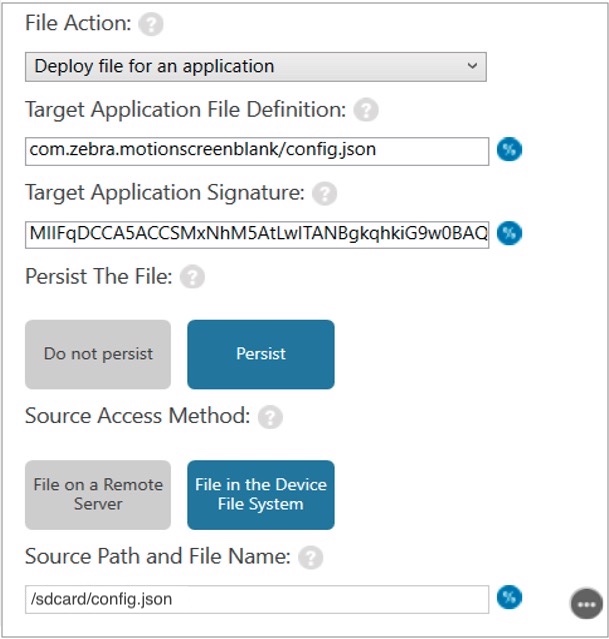Open help for Target Application File Definition

[366, 109]
